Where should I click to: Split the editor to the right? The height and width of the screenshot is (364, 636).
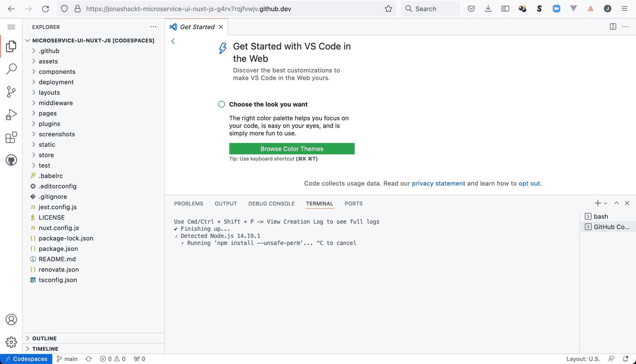pyautogui.click(x=613, y=27)
